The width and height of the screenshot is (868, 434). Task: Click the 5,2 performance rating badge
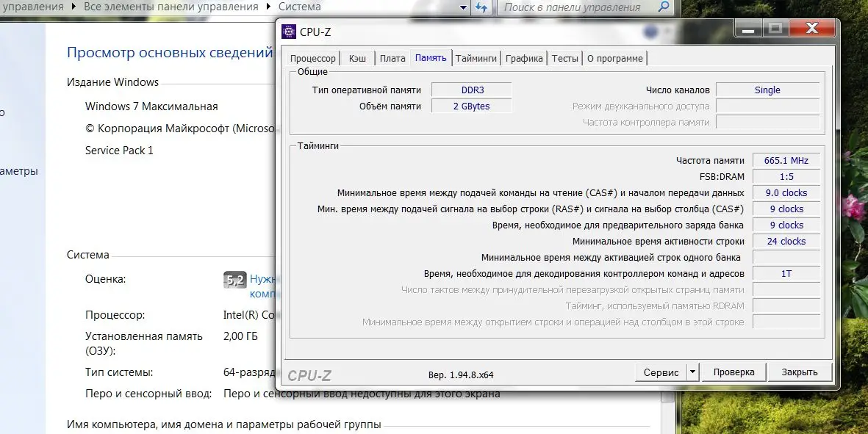pyautogui.click(x=234, y=281)
